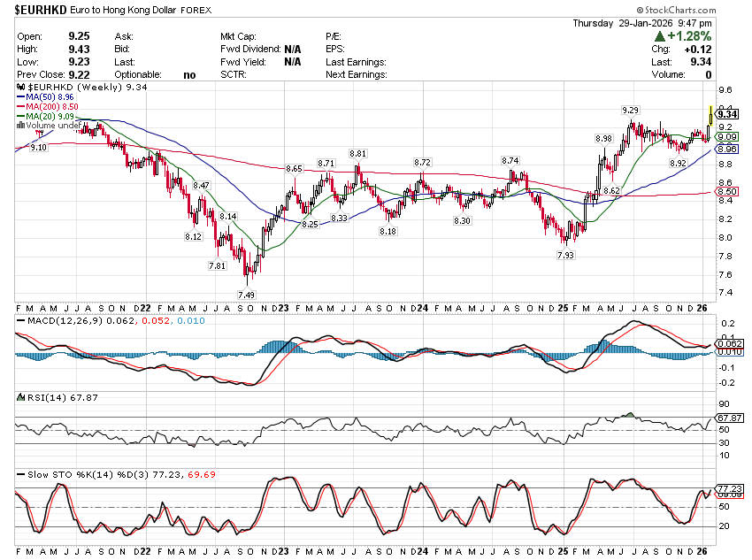Click the blue MA(50) legend line marker
752x560 pixels.
click(20, 97)
